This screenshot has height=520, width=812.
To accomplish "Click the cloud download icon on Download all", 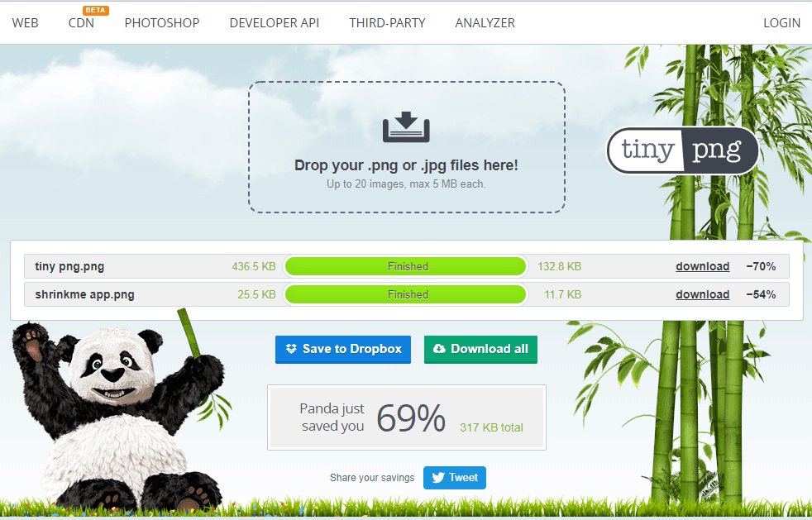I will click(439, 349).
